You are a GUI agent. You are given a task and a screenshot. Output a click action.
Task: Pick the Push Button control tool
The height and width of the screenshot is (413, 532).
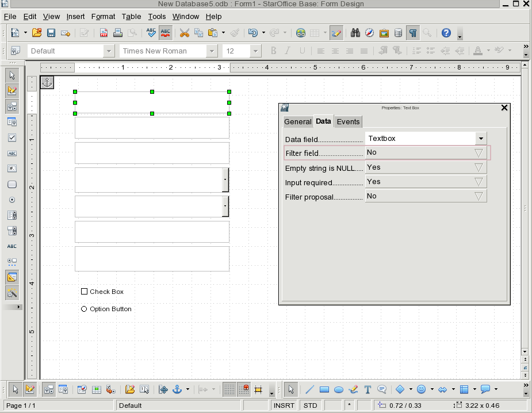12,185
